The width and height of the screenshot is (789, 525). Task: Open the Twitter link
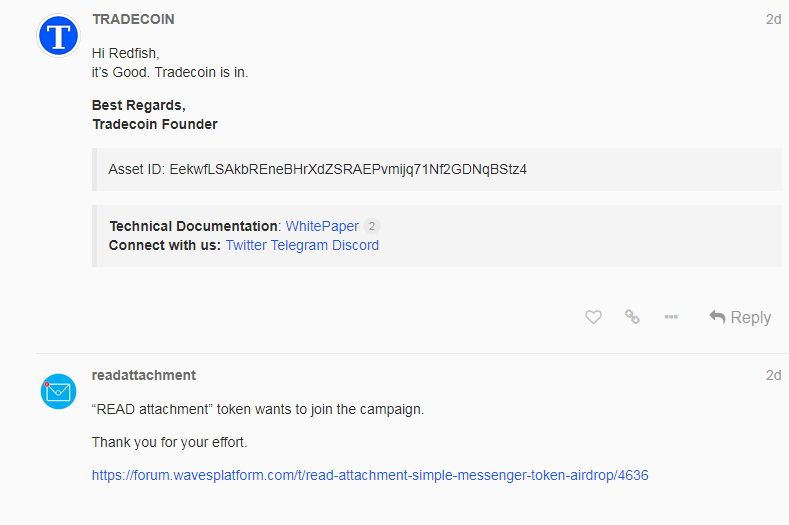coord(246,245)
